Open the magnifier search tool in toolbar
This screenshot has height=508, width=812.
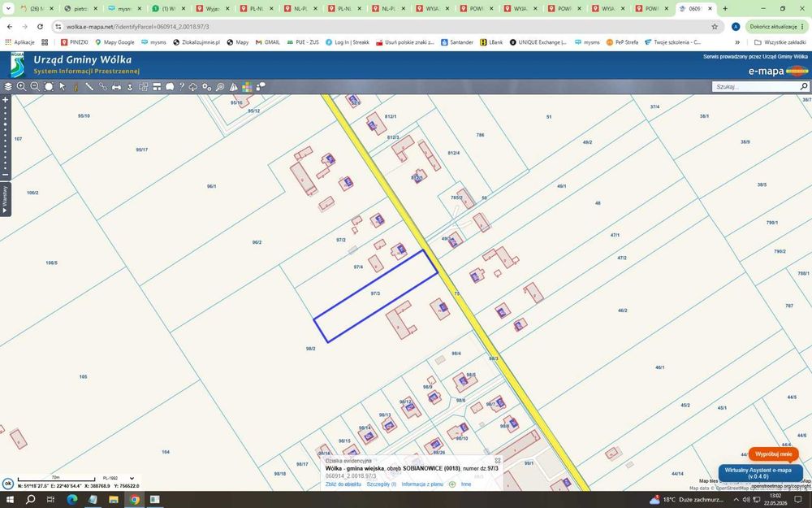[220, 87]
